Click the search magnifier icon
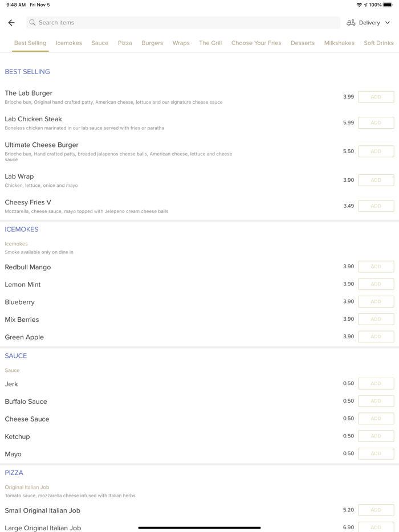Viewport: 399px width, 532px height. point(32,23)
